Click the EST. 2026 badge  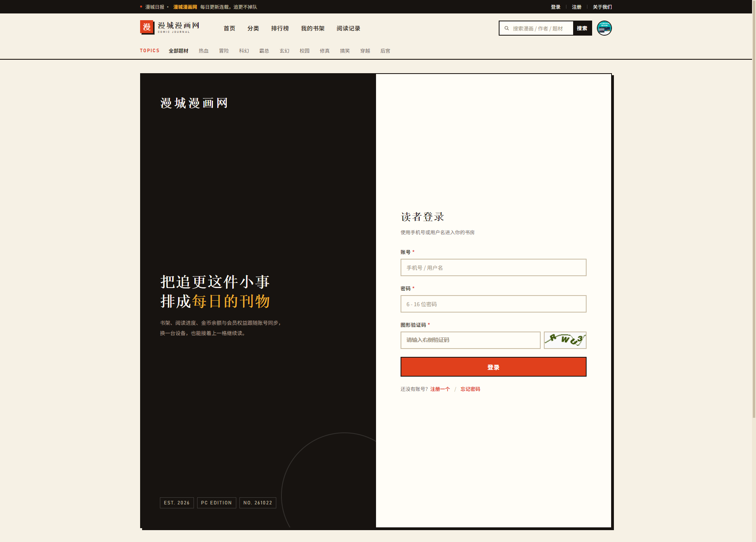click(x=177, y=503)
